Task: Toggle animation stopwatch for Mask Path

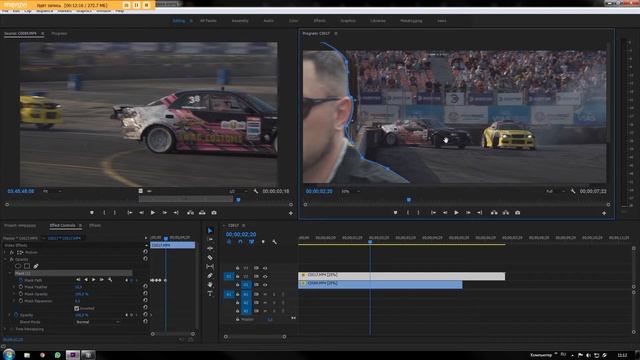Action: click(x=20, y=280)
